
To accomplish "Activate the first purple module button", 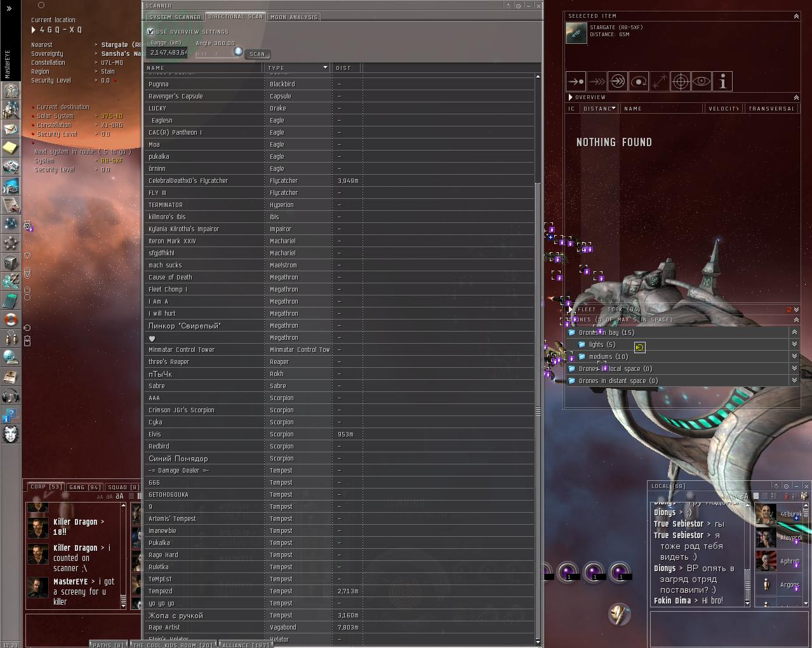I will click(x=567, y=572).
